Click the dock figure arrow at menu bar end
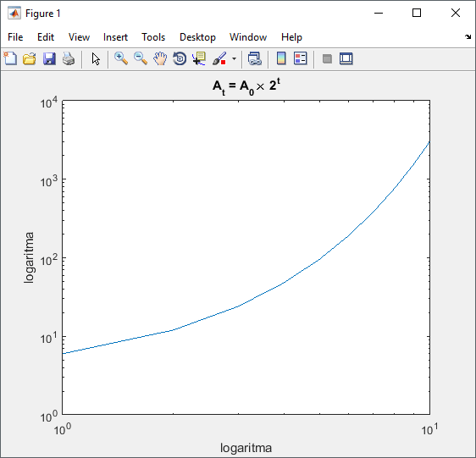476x458 pixels. (468, 37)
